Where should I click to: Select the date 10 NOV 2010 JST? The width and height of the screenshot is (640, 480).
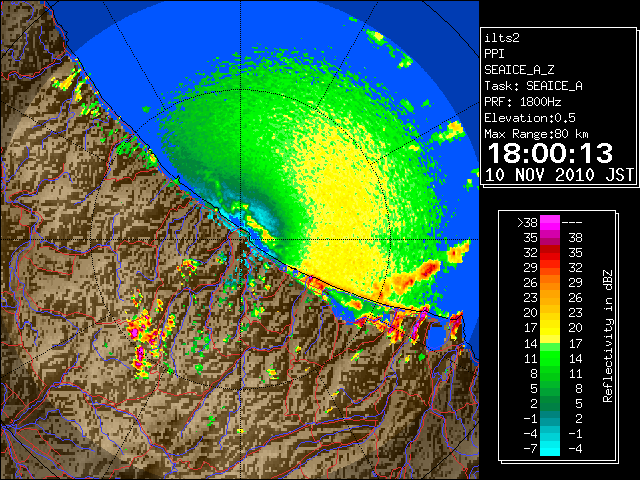pos(559,175)
